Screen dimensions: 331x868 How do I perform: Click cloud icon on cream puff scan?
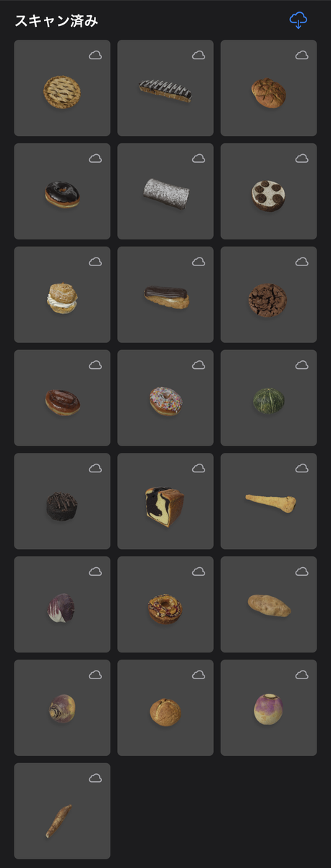pos(95,262)
